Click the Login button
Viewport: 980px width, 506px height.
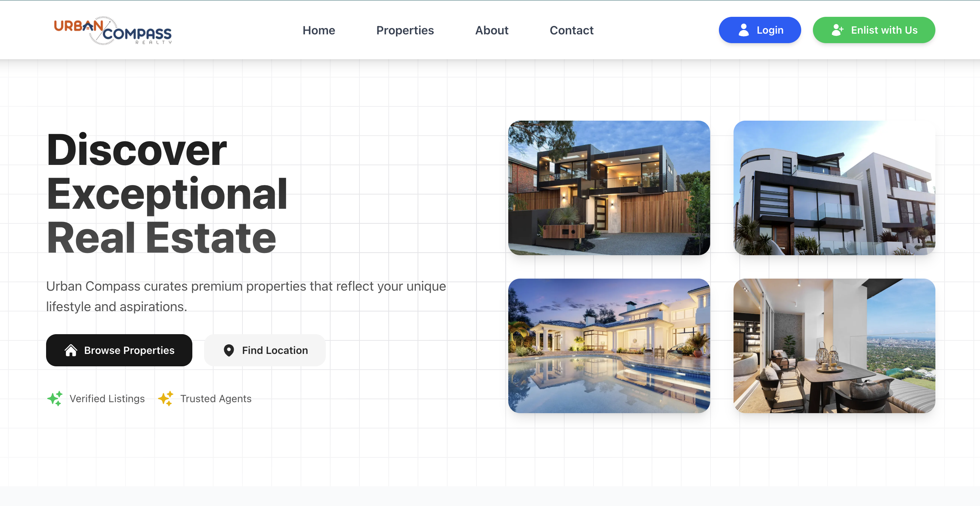(x=759, y=30)
